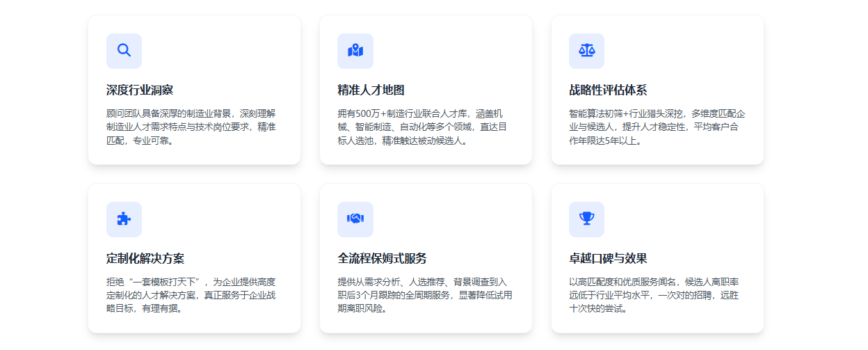Screen dimensions: 868x350
Task: Select the 全流程保姆式服务 heading
Action: click(383, 259)
